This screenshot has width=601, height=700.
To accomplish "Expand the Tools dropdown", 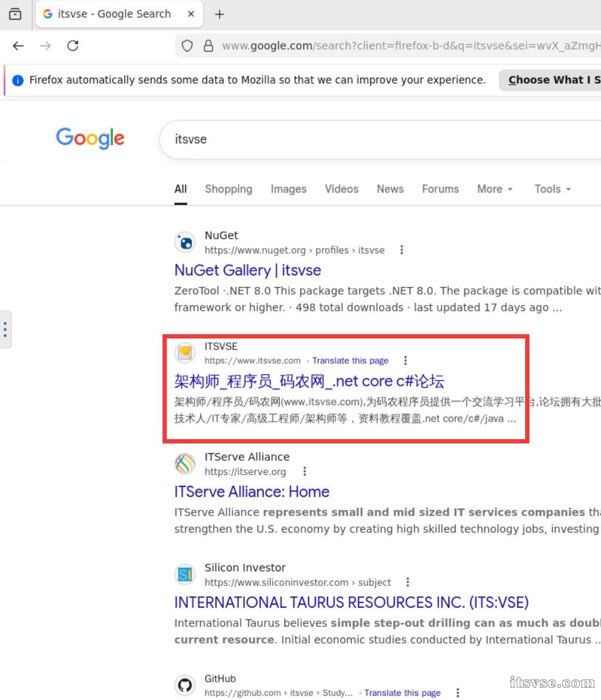I will [552, 189].
